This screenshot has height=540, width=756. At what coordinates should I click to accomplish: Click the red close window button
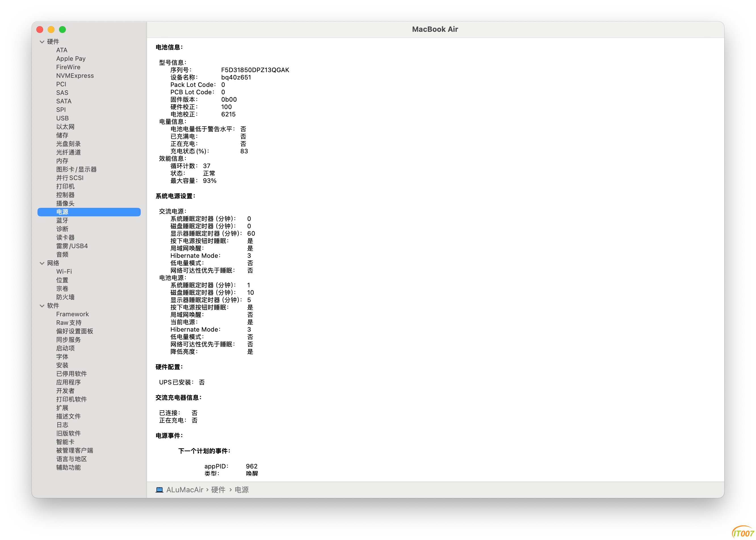pyautogui.click(x=40, y=30)
